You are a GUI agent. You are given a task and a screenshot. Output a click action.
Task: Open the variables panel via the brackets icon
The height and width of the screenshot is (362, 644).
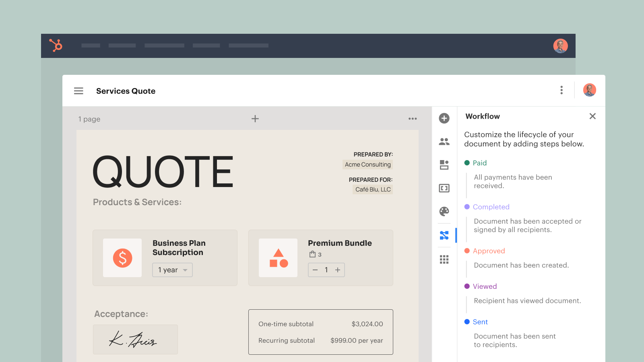point(444,188)
